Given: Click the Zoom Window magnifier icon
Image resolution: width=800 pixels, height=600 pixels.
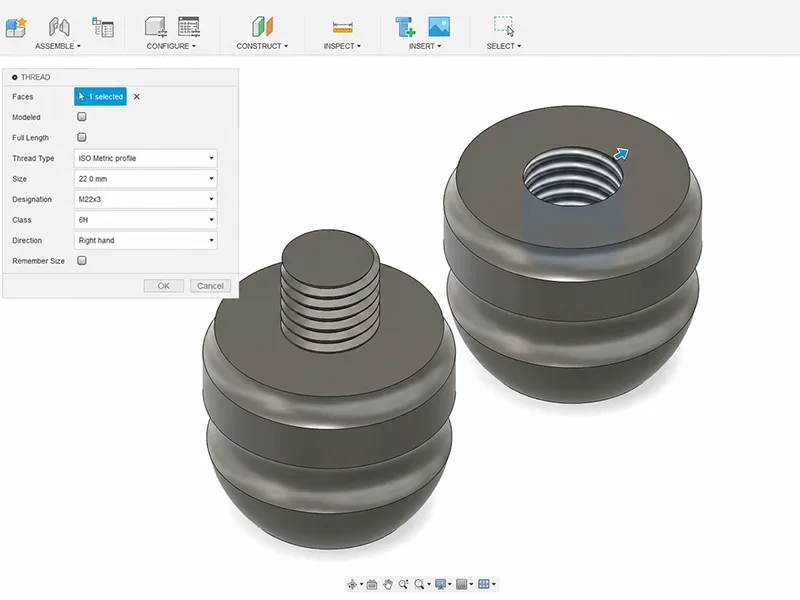Looking at the screenshot, I should (x=419, y=584).
